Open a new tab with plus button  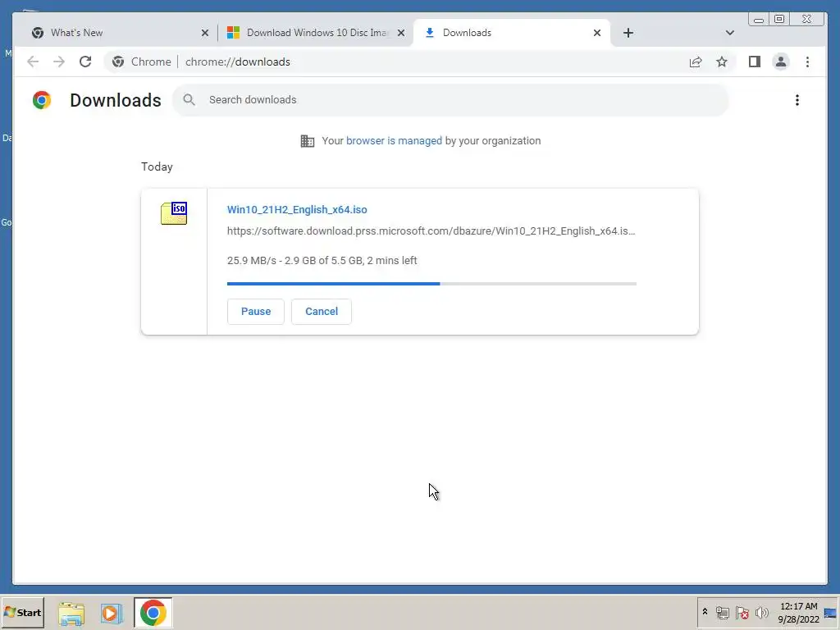[628, 33]
